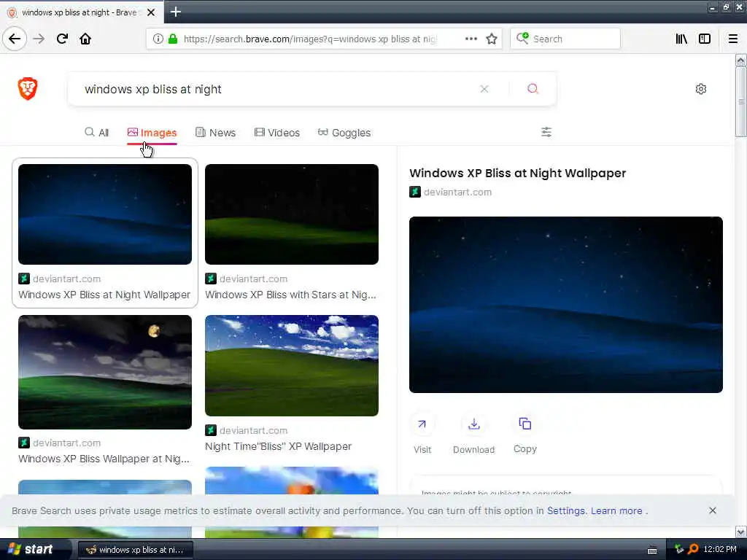The image size is (747, 560).
Task: Click 'Windows XP Bliss at Night Wallpaper' result title
Action: click(x=104, y=295)
